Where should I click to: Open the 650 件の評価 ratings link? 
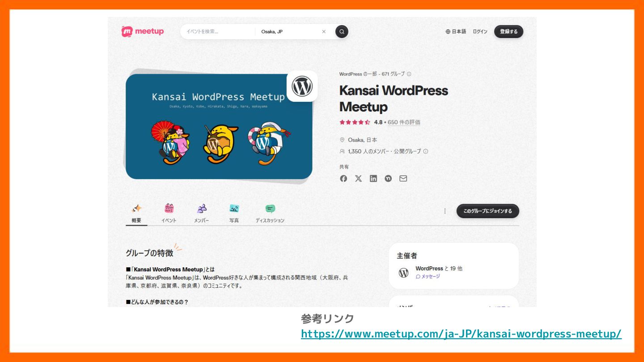(404, 122)
